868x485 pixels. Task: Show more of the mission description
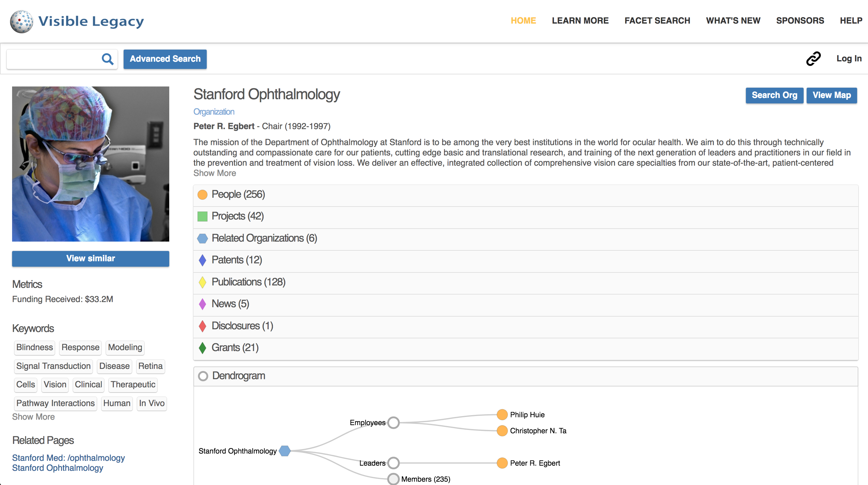click(214, 173)
